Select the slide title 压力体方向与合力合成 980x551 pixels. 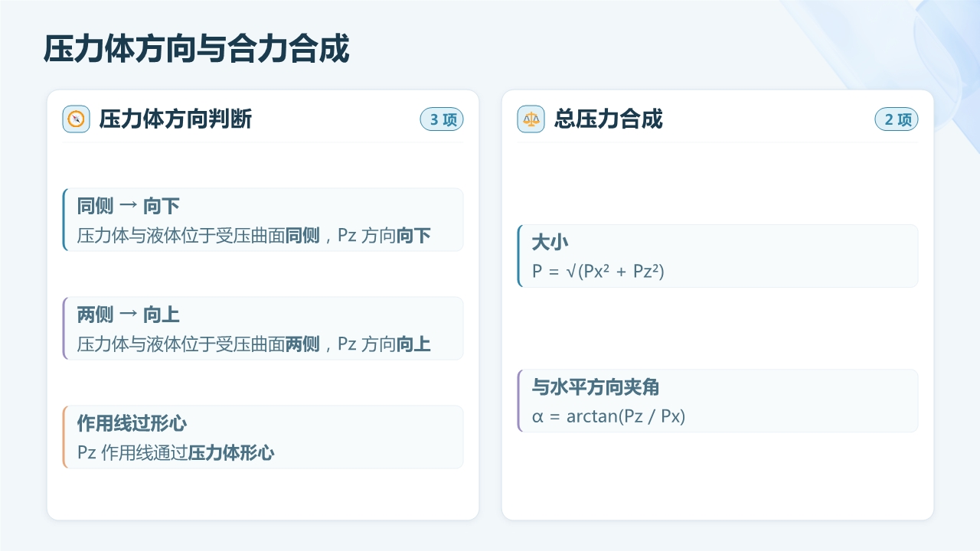coord(197,49)
